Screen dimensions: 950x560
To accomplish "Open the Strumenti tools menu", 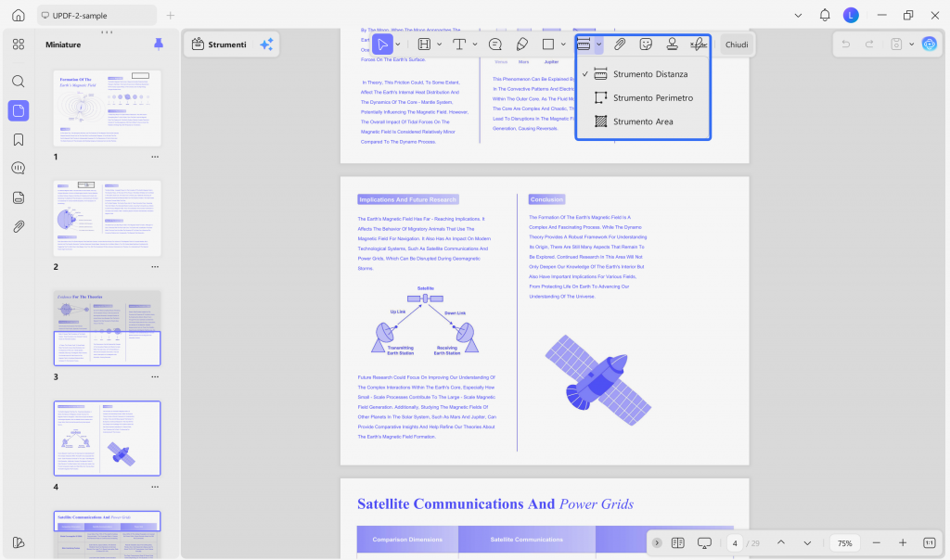I will tap(219, 45).
